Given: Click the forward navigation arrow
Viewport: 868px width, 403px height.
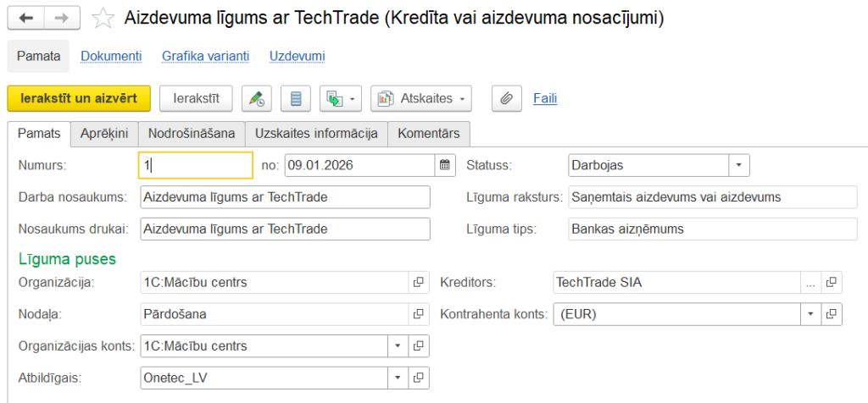Looking at the screenshot, I should (60, 18).
